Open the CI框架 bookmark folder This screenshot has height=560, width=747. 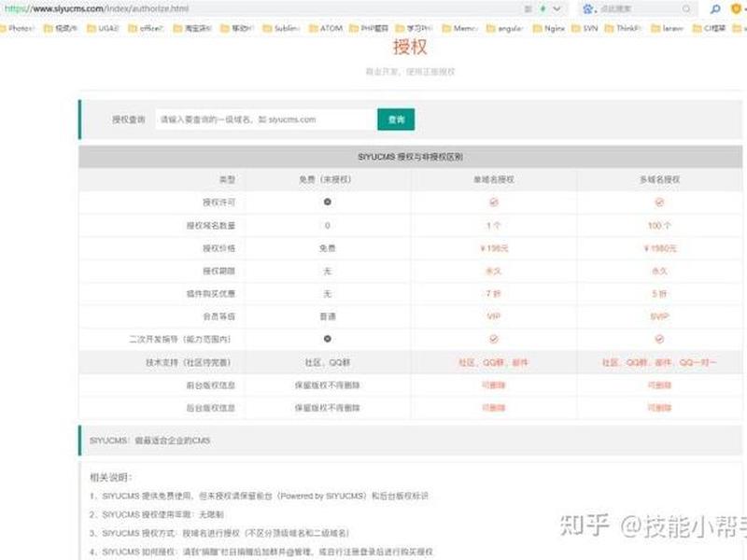(x=709, y=29)
